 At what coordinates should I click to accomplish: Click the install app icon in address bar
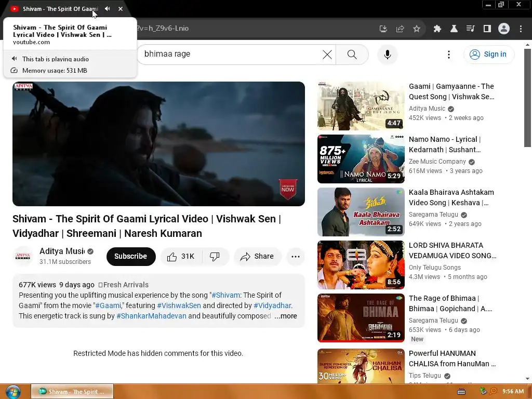(x=383, y=29)
